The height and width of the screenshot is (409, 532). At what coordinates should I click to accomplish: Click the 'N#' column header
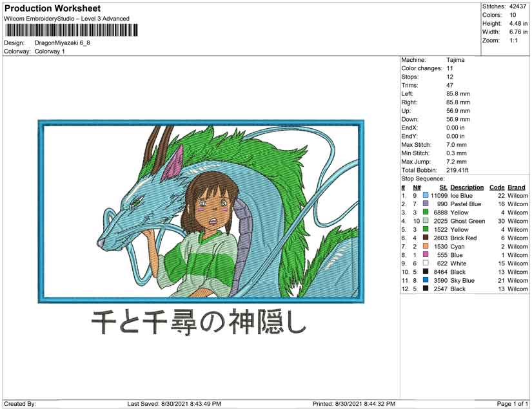(417, 187)
